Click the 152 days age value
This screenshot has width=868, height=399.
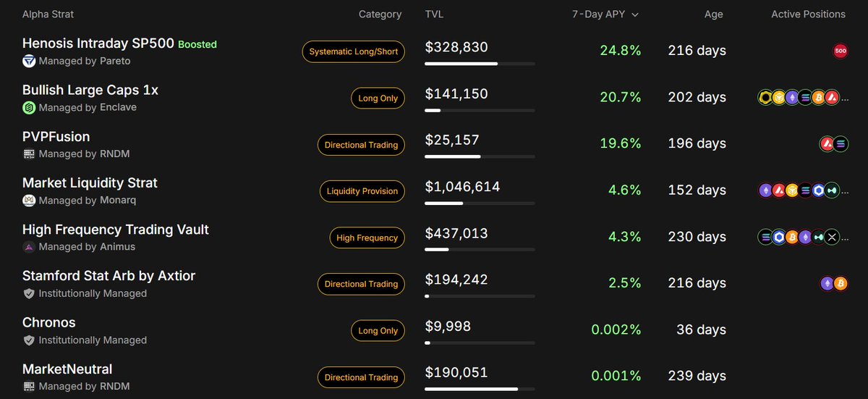pos(697,190)
